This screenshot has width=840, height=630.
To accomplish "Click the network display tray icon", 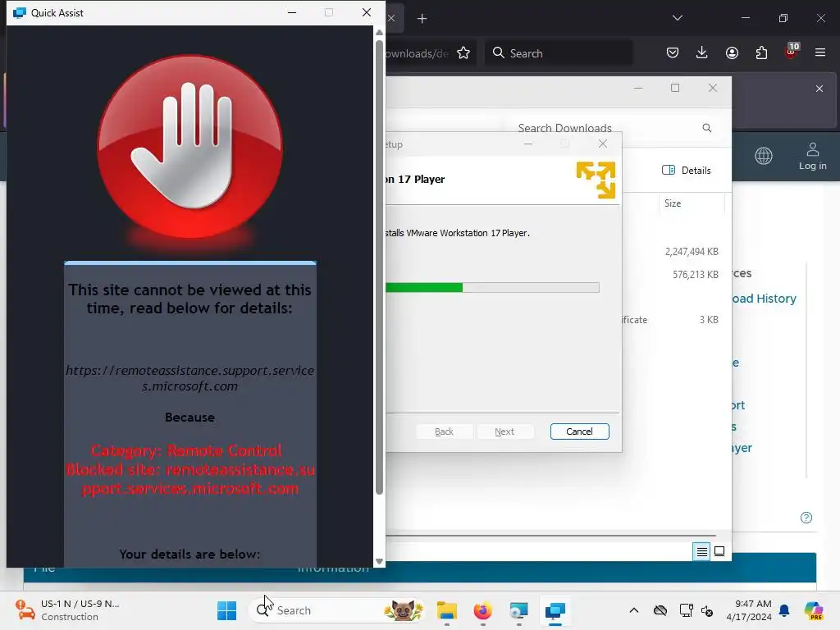I will (x=686, y=610).
